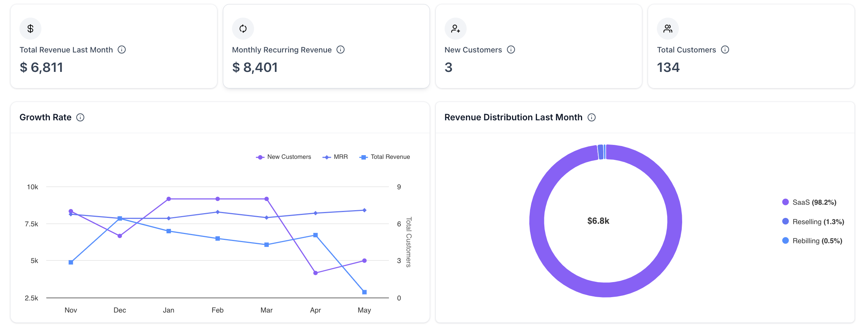Viewport: 868px width, 336px height.
Task: Click New Customers circle point for Dec
Action: (x=120, y=236)
